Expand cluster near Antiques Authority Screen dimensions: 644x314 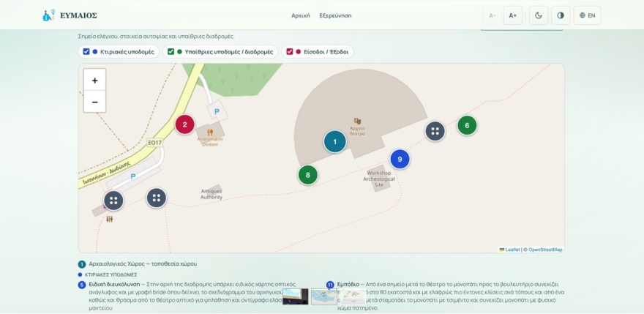(x=157, y=198)
